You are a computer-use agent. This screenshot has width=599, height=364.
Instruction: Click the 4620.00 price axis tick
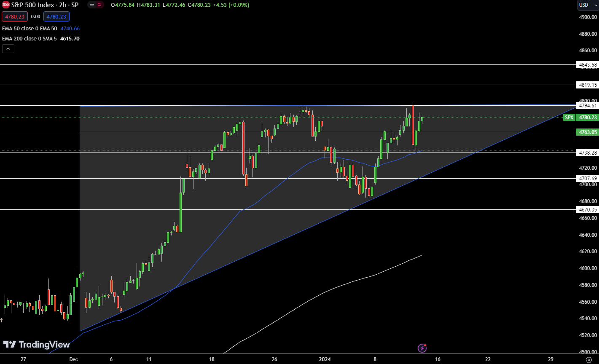pos(588,252)
